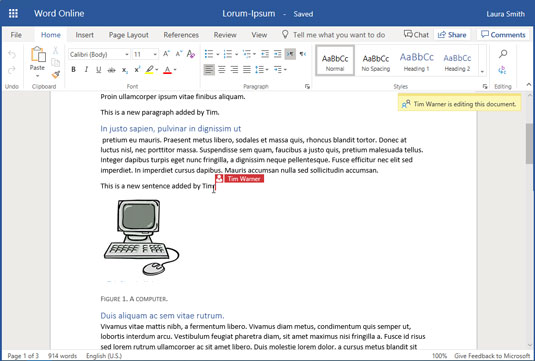Expand the Paste options arrow
The image size is (535, 361).
point(38,76)
